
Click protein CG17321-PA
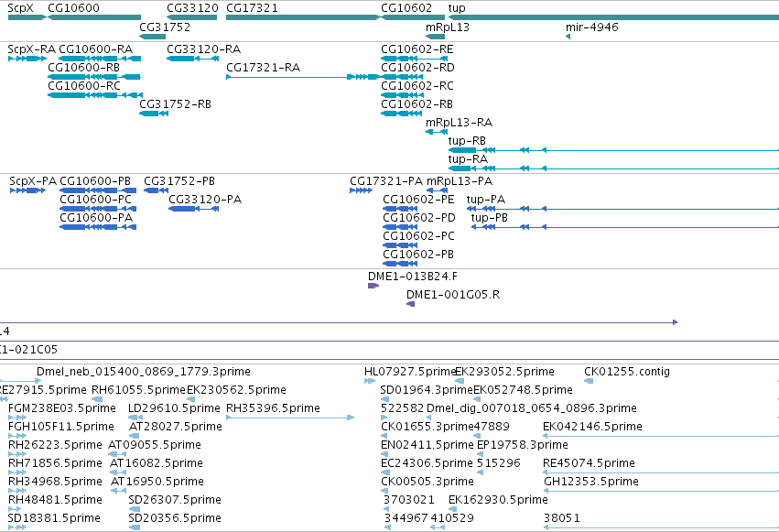[x=362, y=190]
